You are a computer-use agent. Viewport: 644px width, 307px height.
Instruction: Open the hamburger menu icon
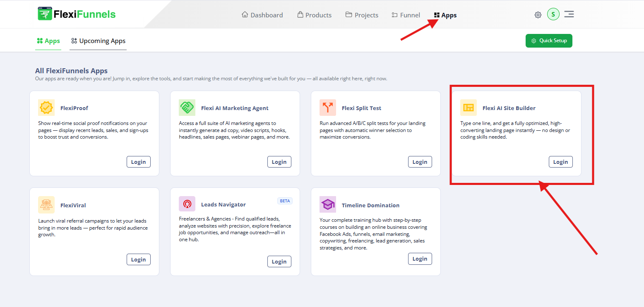pos(569,14)
